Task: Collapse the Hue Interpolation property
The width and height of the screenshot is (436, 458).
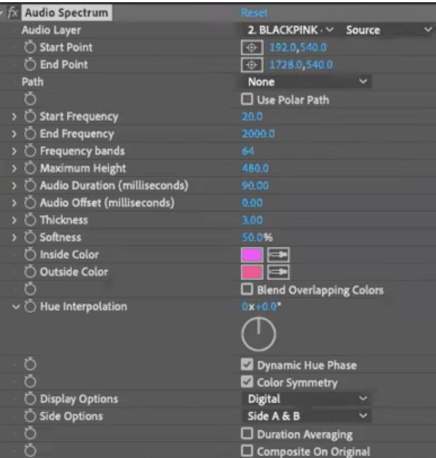Action: point(15,307)
